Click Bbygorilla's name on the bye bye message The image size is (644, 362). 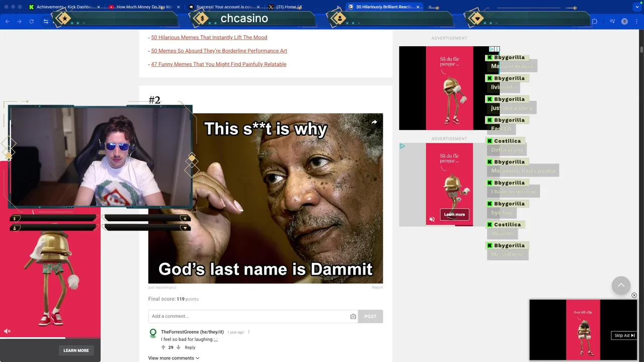coord(509,204)
